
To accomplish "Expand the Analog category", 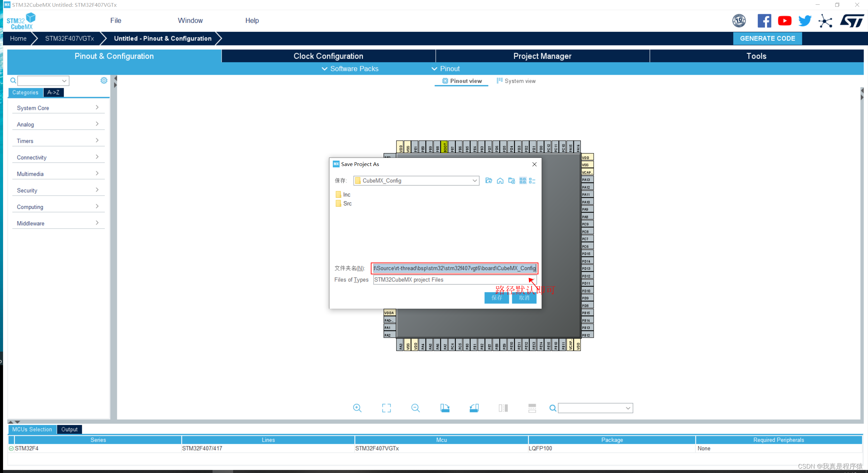I will [58, 124].
